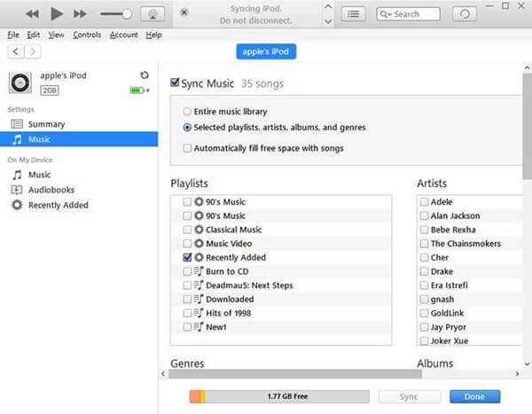Check the New1 playlist
This screenshot has width=532, height=414.
[x=187, y=327]
